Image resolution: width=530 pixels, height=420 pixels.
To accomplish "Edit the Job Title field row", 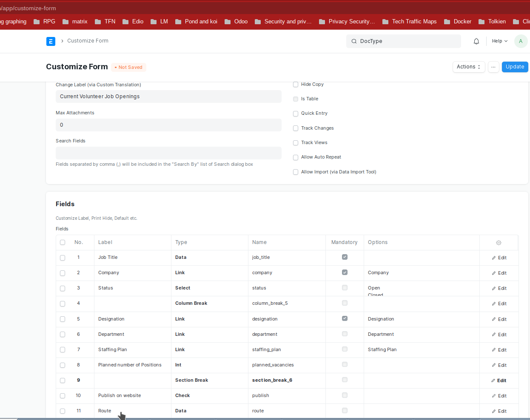I will (499, 258).
